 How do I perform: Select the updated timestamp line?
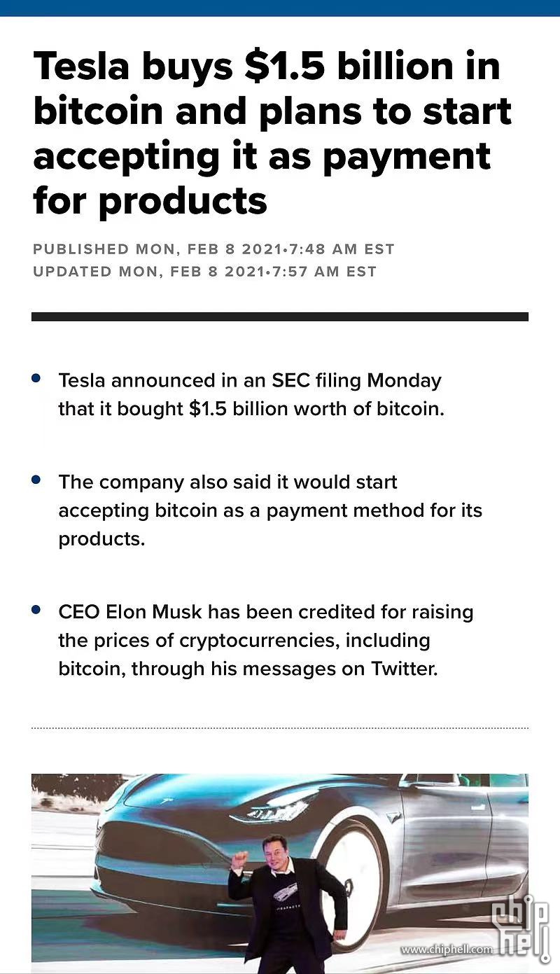pyautogui.click(x=204, y=272)
